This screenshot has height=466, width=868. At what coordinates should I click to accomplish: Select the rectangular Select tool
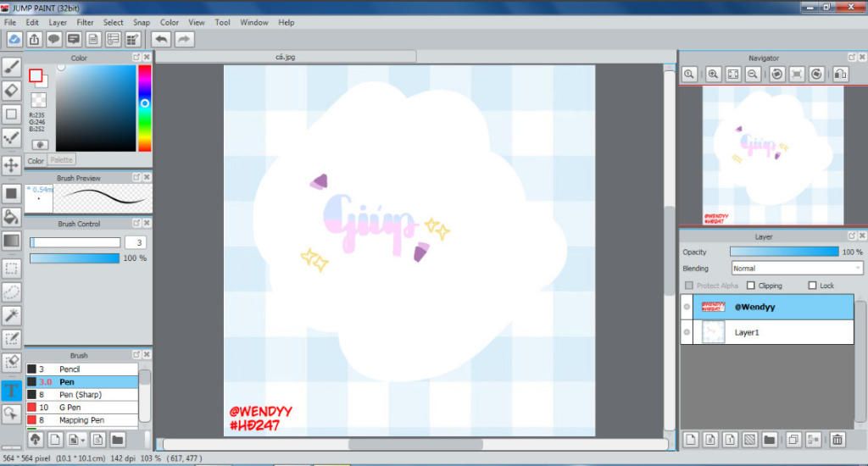click(x=12, y=269)
